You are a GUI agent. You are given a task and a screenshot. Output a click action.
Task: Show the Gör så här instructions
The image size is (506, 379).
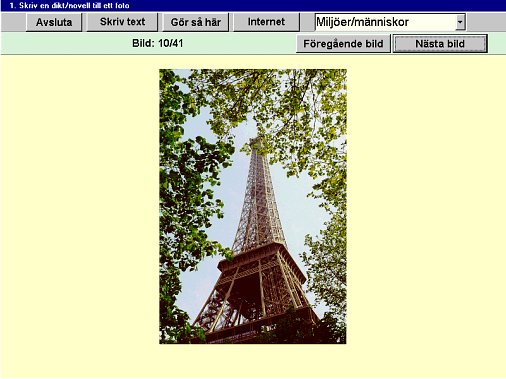pos(195,22)
